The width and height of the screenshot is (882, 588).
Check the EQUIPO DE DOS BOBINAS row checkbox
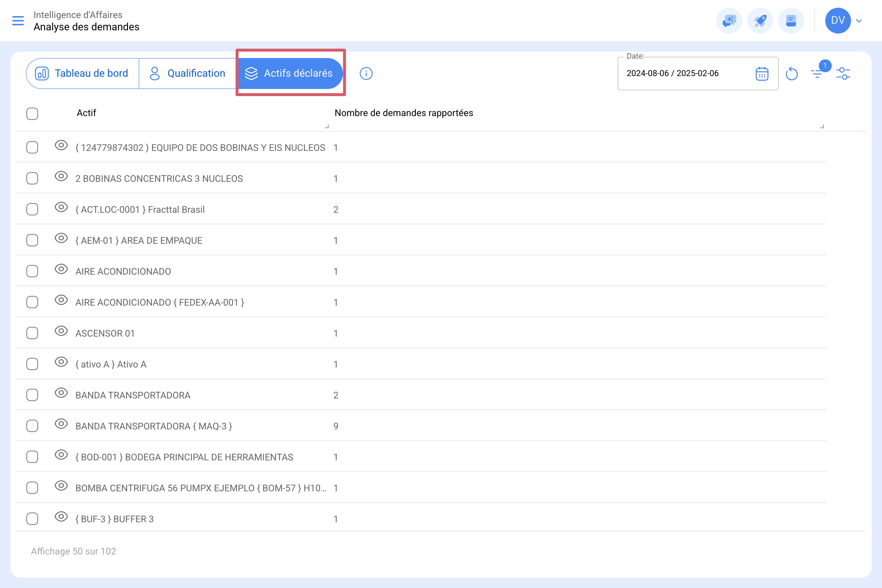(x=32, y=147)
